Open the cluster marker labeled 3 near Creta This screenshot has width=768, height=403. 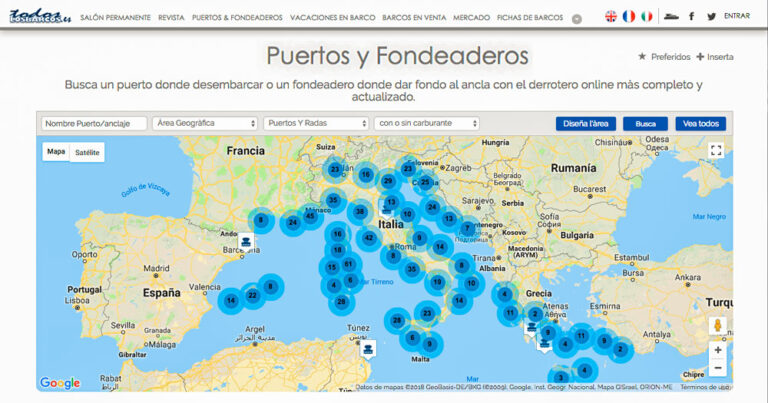pos(561,378)
